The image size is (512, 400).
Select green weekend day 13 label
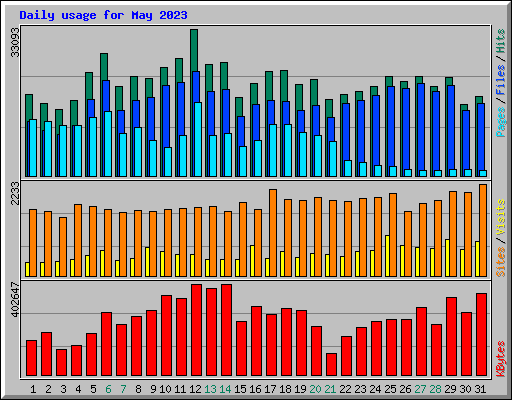(x=210, y=389)
